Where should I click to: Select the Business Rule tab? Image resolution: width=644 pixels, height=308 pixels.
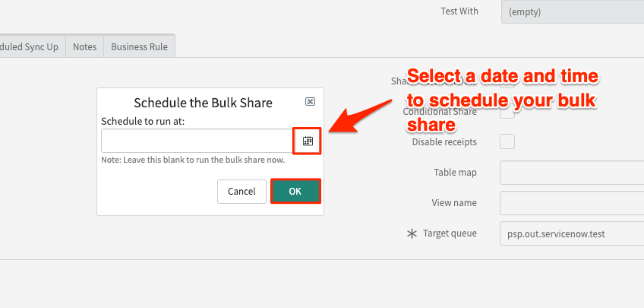coord(139,47)
